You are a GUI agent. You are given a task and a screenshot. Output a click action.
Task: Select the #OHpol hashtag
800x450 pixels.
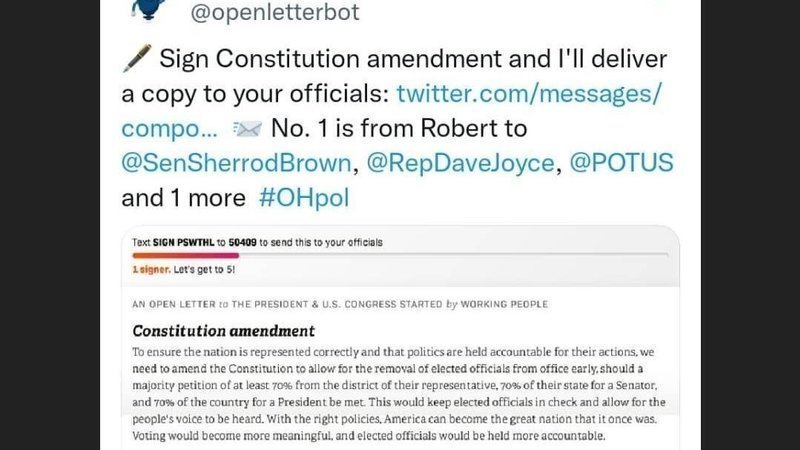302,198
